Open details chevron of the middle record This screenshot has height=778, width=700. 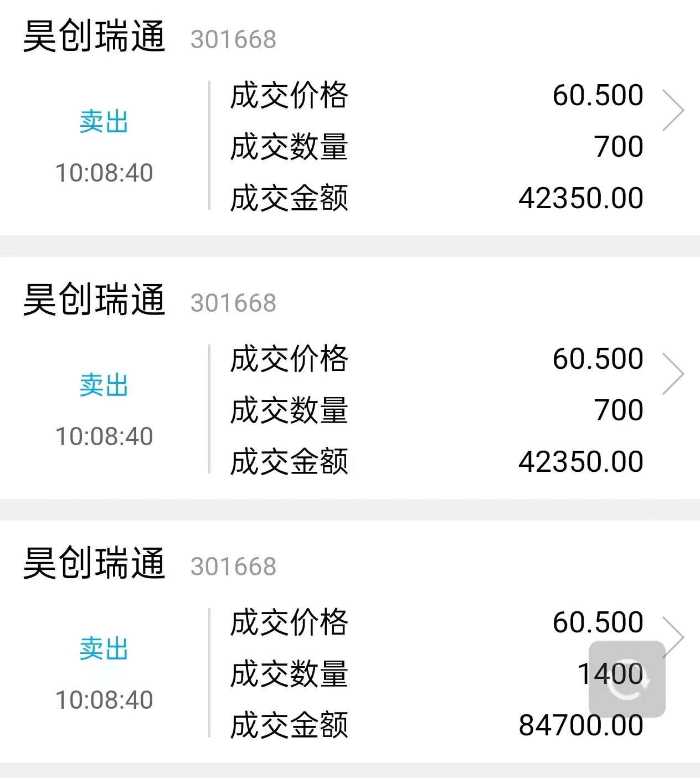pyautogui.click(x=673, y=374)
